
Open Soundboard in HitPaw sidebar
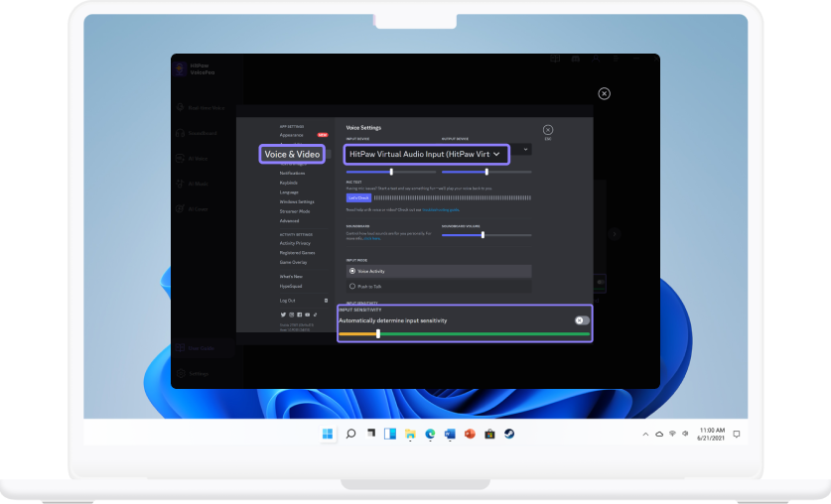pyautogui.click(x=197, y=133)
